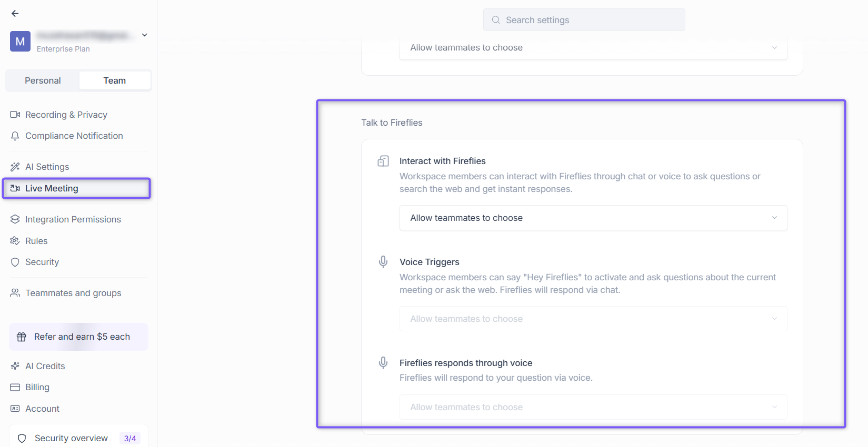Viewport: 868px width, 447px height.
Task: Switch to the Personal tab
Action: point(43,80)
